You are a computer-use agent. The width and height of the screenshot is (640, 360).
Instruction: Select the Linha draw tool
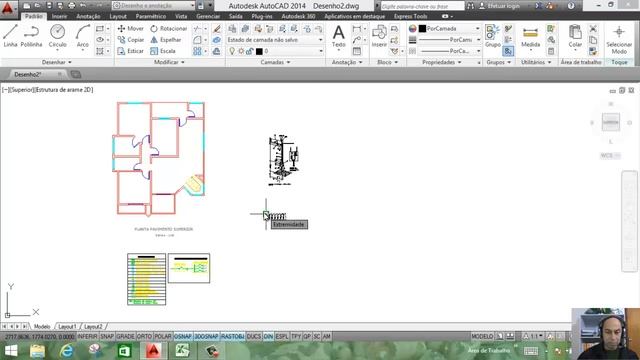[10, 36]
